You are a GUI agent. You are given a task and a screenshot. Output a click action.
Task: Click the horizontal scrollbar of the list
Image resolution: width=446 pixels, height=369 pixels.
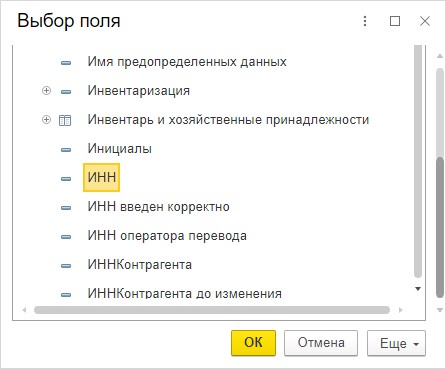(x=212, y=310)
